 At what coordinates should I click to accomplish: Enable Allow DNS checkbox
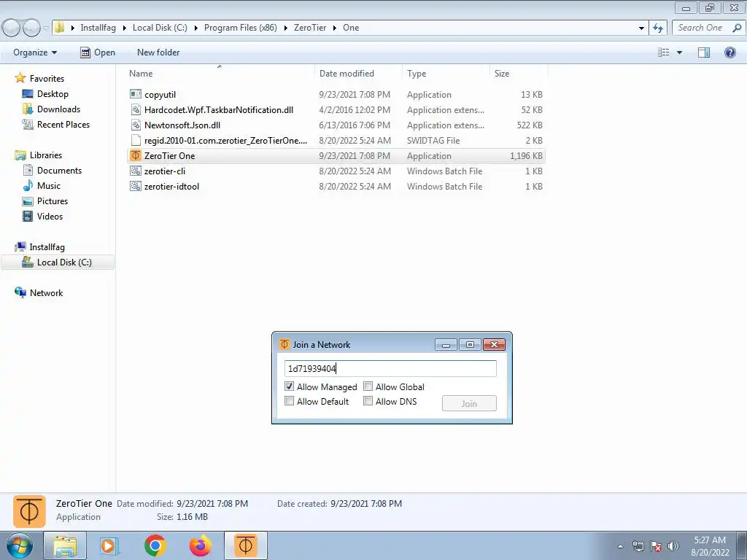368,401
